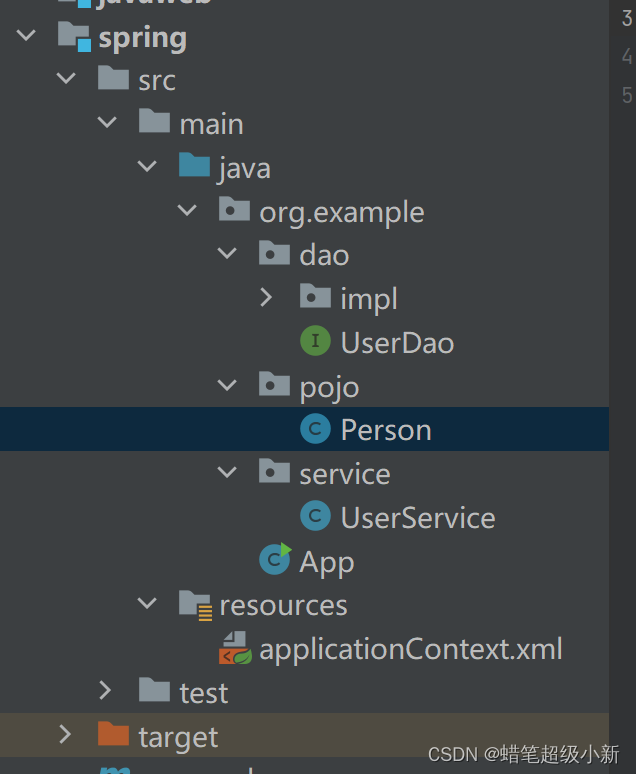Collapse the pojo package
636x774 pixels.
[x=227, y=385]
